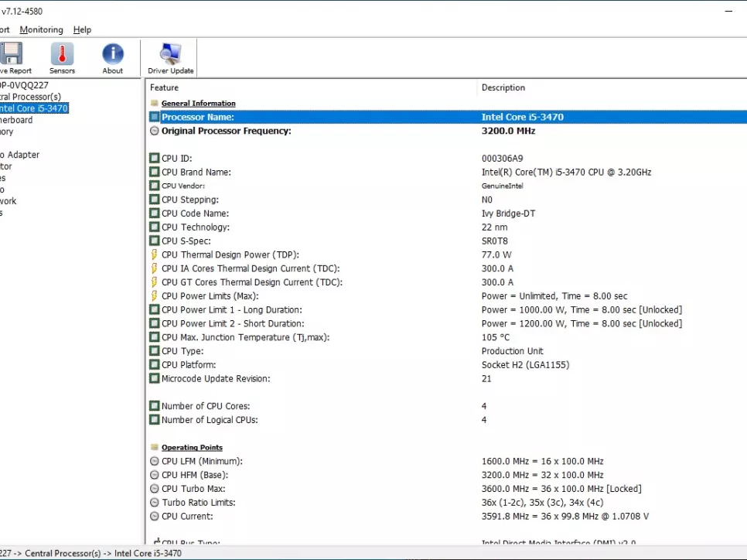Select the Microcode Update Revision row
Viewport: 747px width, 560px height.
click(x=449, y=378)
